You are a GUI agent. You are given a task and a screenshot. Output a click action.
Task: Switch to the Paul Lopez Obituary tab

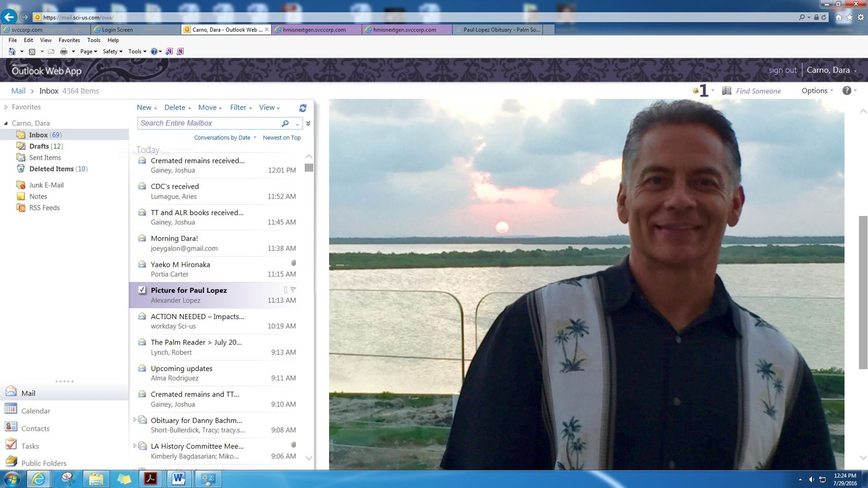coord(501,29)
